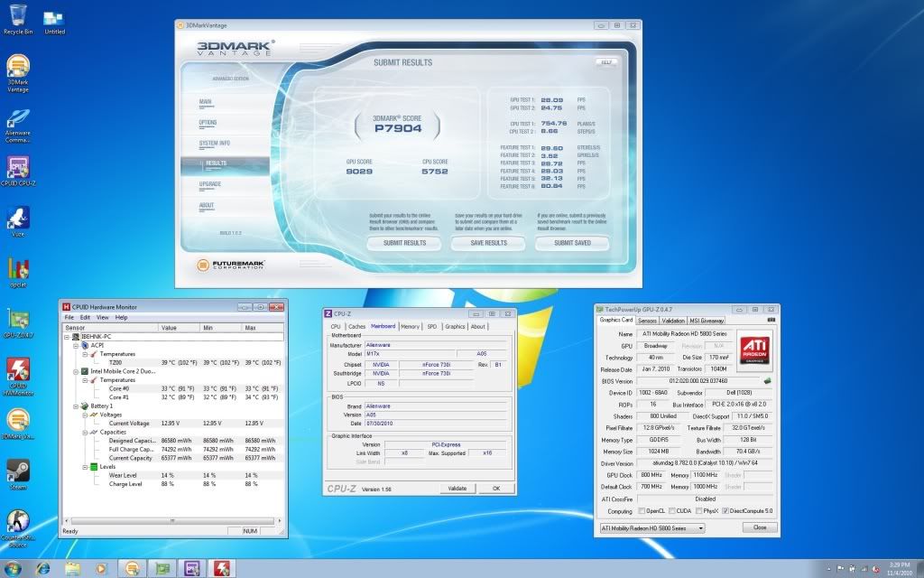Click the Validate button in CPU-Z

tap(457, 489)
